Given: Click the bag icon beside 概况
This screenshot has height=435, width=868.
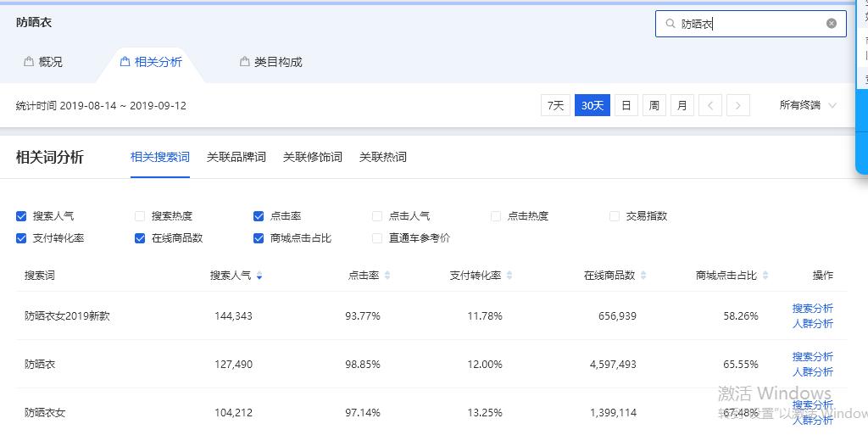Looking at the screenshot, I should tap(29, 61).
